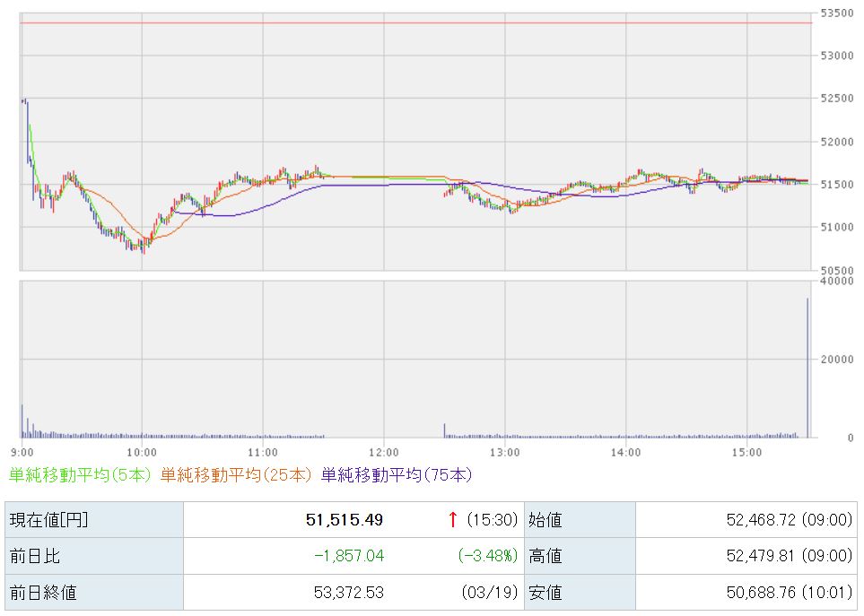Click the 12:00 time axis label
The image size is (864, 616).
pyautogui.click(x=383, y=452)
